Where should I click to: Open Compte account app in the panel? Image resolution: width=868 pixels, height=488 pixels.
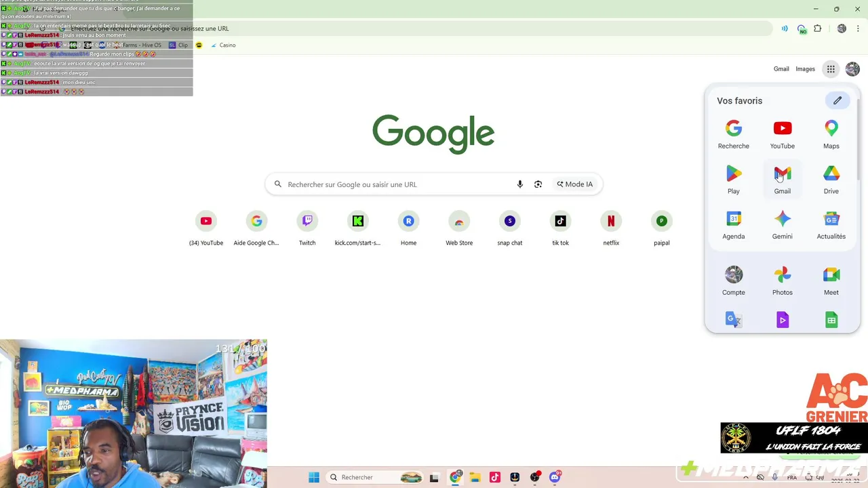733,281
